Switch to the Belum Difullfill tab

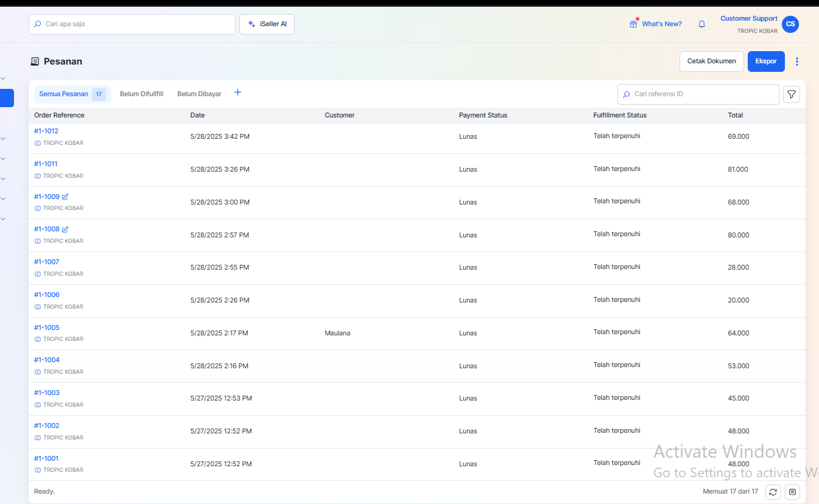coord(141,94)
